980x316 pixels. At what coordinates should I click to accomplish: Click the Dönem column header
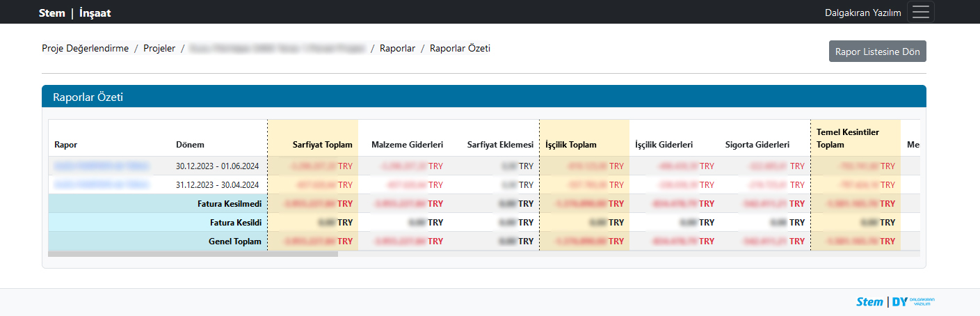click(190, 145)
